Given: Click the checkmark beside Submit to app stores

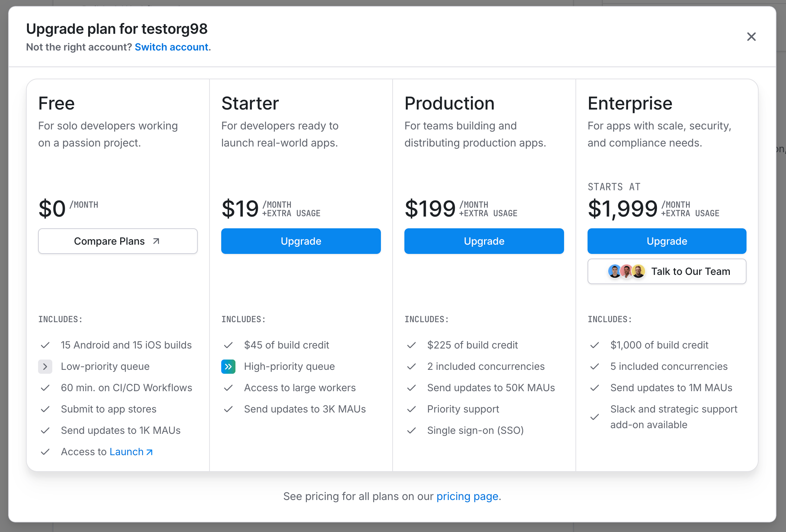Looking at the screenshot, I should click(45, 409).
